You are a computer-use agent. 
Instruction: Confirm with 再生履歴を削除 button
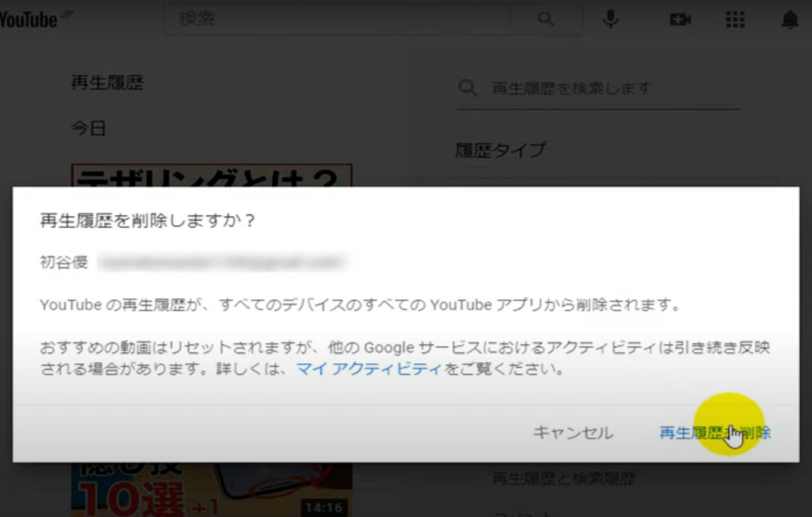point(715,433)
